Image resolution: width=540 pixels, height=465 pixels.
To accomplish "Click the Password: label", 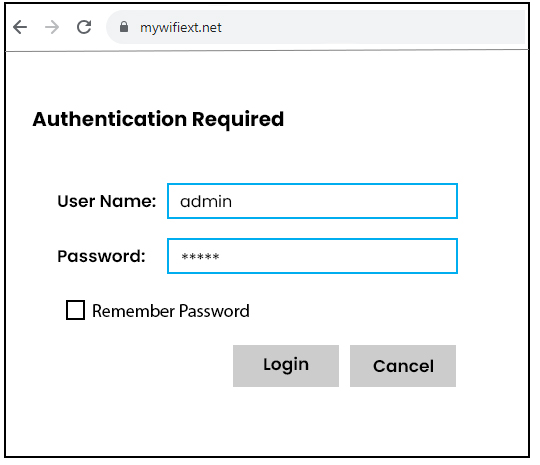I will [x=101, y=256].
